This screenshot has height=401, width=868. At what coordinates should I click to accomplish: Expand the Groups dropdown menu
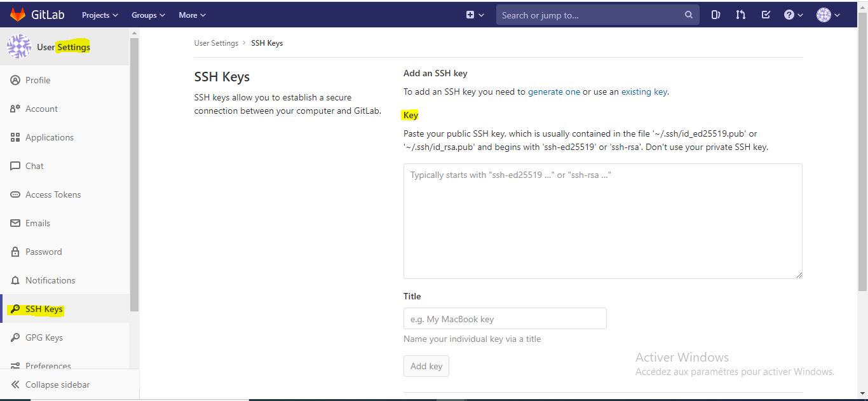(148, 15)
